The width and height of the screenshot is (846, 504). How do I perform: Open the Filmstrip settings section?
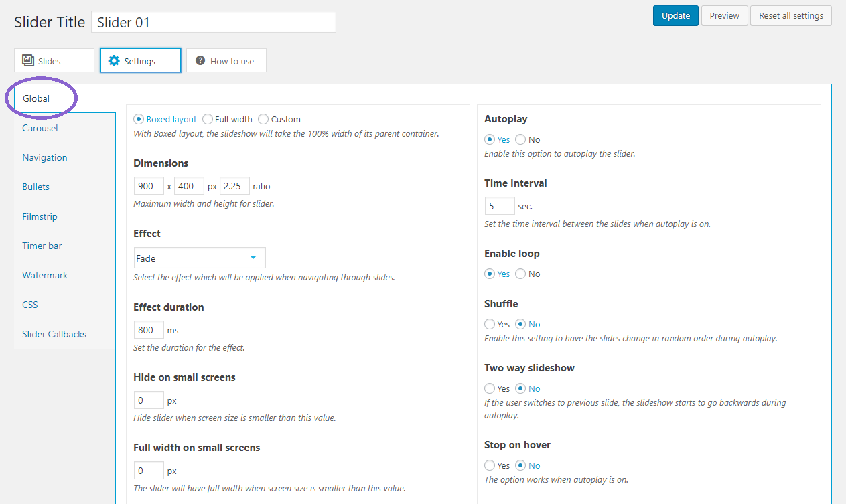pos(40,216)
